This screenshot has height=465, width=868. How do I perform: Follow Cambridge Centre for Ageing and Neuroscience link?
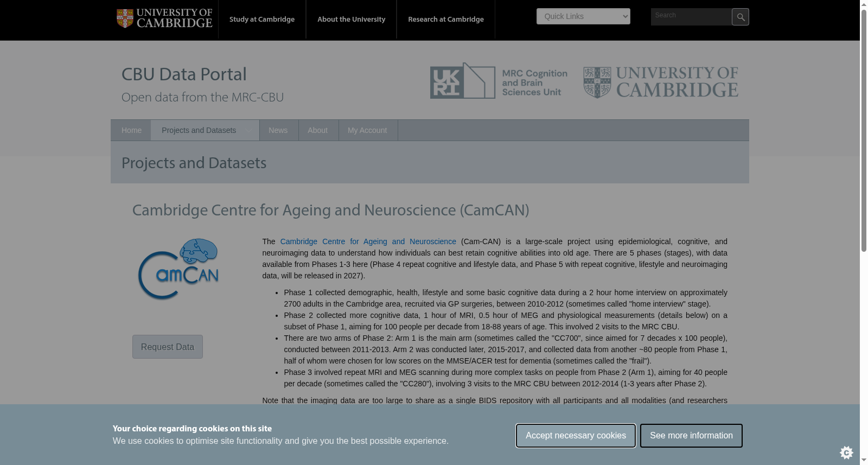(368, 241)
